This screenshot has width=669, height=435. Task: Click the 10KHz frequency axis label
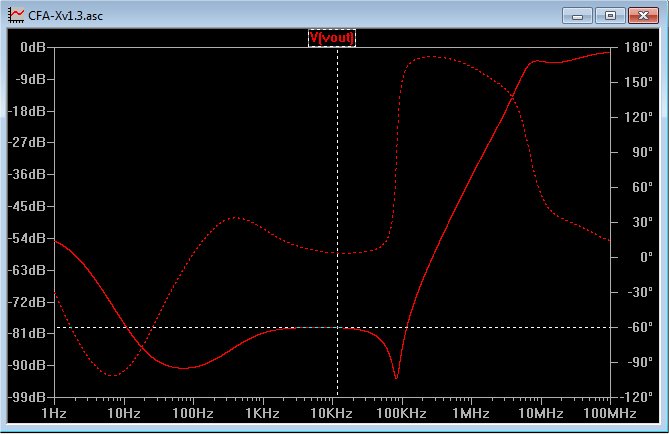[x=332, y=413]
